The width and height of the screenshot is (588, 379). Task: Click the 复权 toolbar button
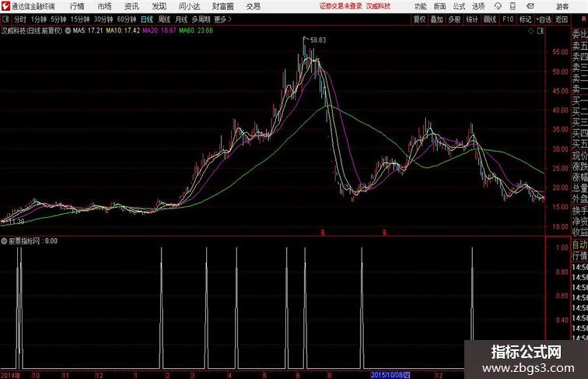419,19
